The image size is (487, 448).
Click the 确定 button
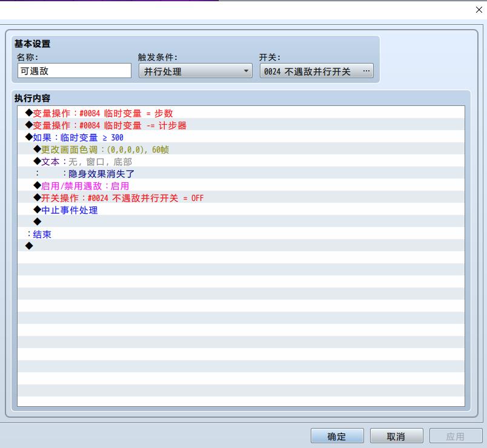tap(337, 436)
